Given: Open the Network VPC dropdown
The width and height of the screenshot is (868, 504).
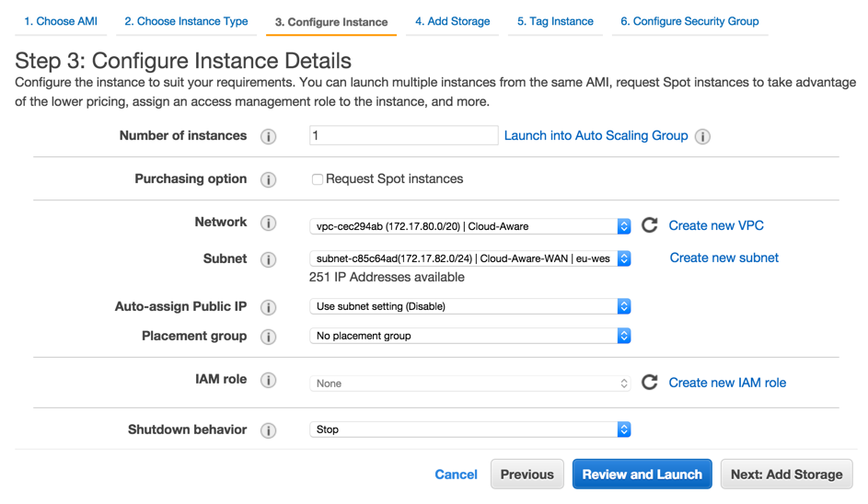Looking at the screenshot, I should (x=469, y=226).
